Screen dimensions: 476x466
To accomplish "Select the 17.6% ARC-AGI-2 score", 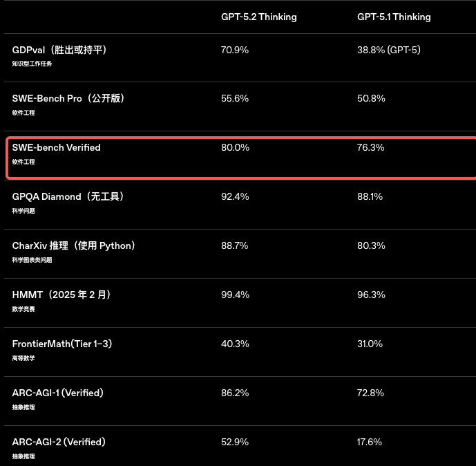I will [370, 442].
